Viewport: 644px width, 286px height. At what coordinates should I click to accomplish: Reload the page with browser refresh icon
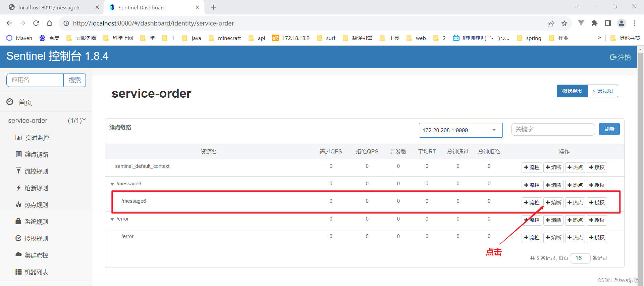click(x=36, y=23)
